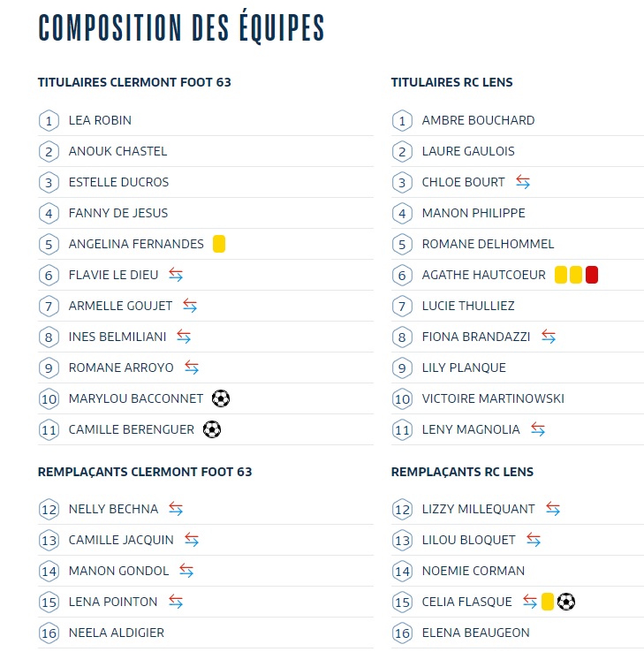
Task: Click Angelina Fernandes' yellow card icon
Action: coord(219,244)
